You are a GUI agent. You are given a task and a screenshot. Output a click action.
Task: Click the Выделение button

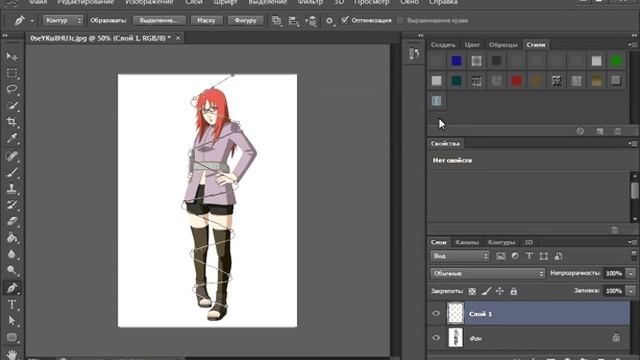(x=159, y=20)
